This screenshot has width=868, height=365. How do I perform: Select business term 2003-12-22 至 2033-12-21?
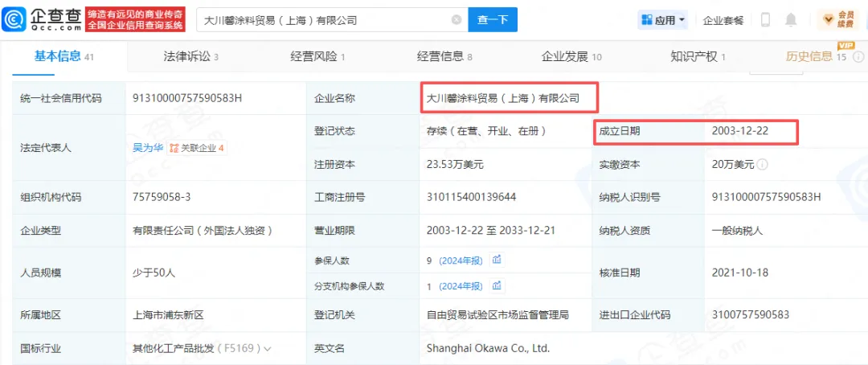(x=491, y=231)
